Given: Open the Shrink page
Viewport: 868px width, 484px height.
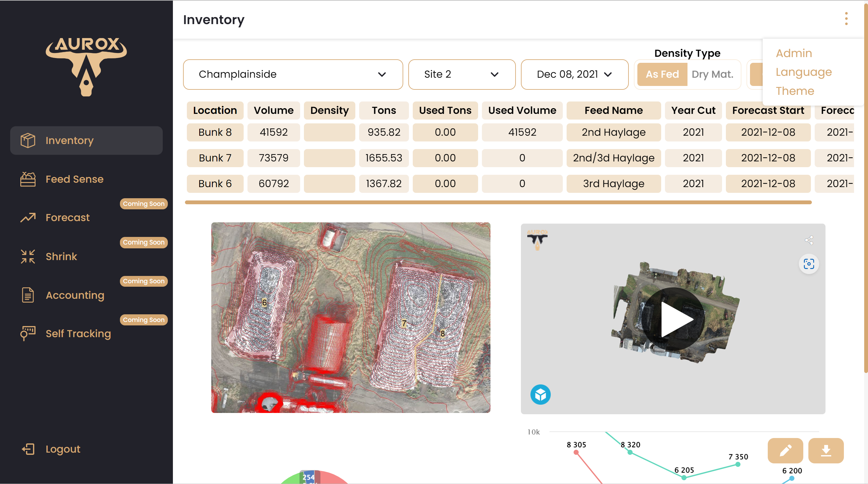Looking at the screenshot, I should point(61,257).
